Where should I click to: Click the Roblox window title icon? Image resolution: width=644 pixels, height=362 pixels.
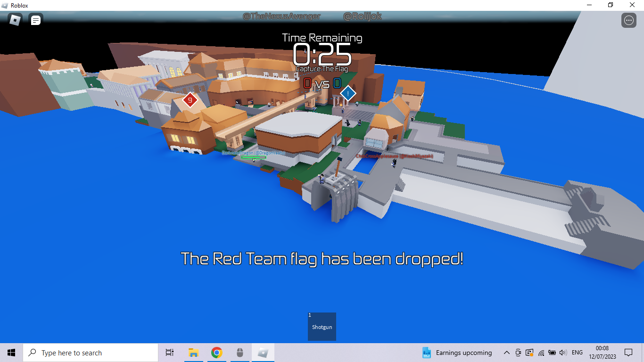point(5,5)
